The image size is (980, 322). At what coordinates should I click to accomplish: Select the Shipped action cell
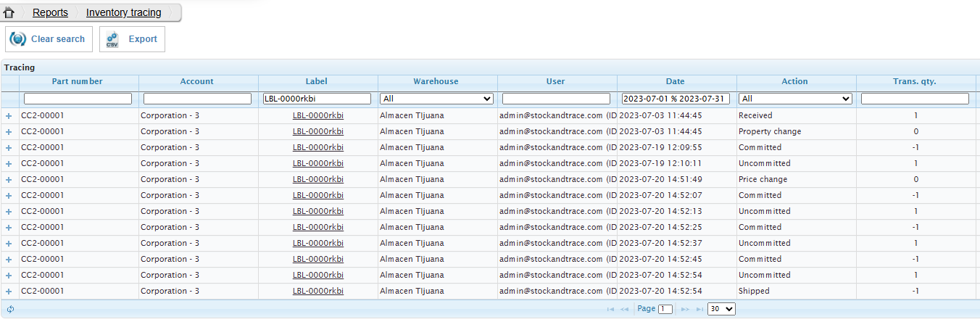point(797,291)
